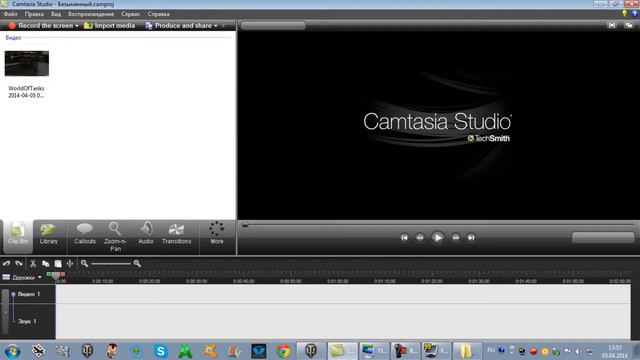Open the Windows Start menu

point(13,351)
